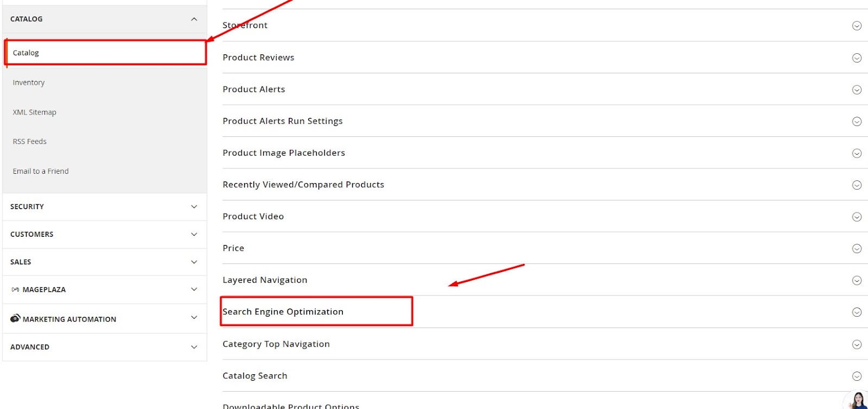Expand the Recently Viewed/Compared Products section
Screen dimensions: 868x409
coord(857,185)
